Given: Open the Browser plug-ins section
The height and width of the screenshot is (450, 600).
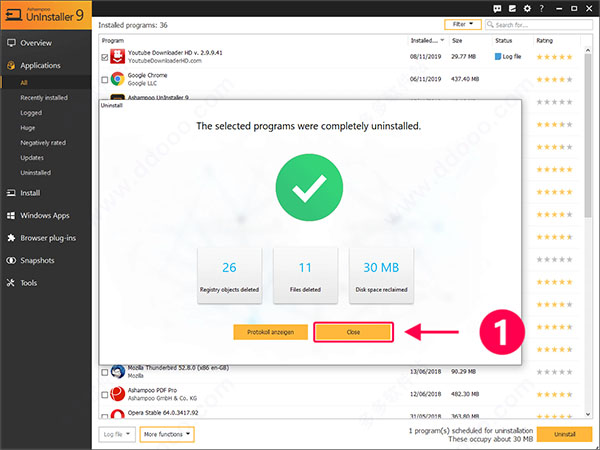Looking at the screenshot, I should (48, 238).
